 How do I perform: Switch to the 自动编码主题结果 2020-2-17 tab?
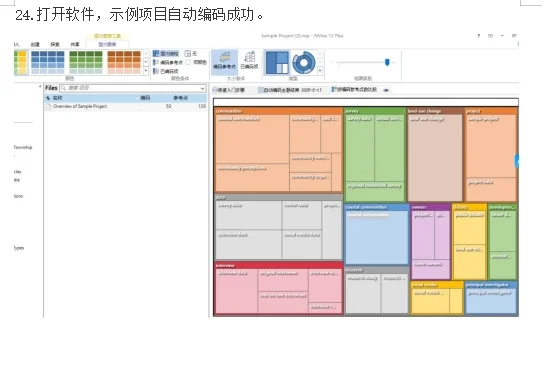click(x=290, y=90)
